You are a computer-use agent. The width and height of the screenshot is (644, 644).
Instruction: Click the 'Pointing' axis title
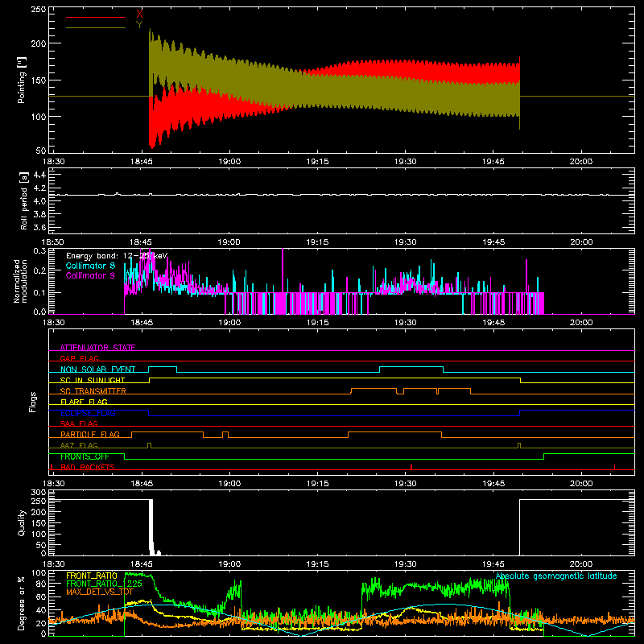pos(22,80)
